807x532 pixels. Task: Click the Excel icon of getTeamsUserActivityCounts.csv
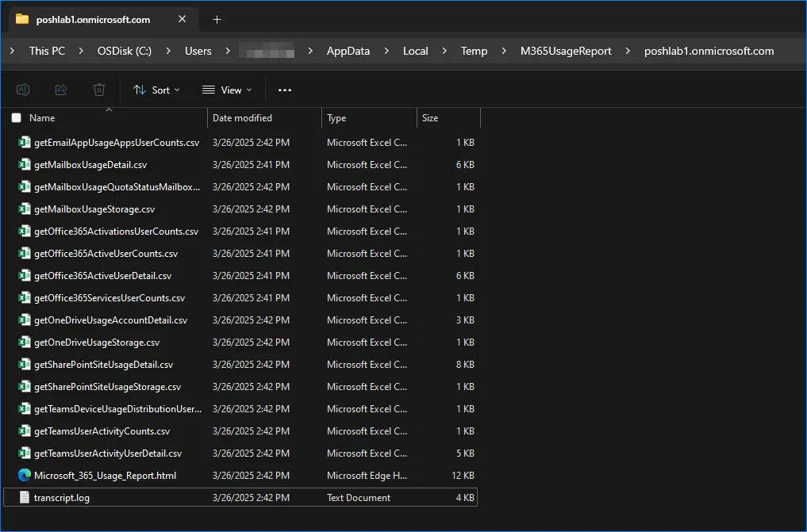click(x=25, y=431)
